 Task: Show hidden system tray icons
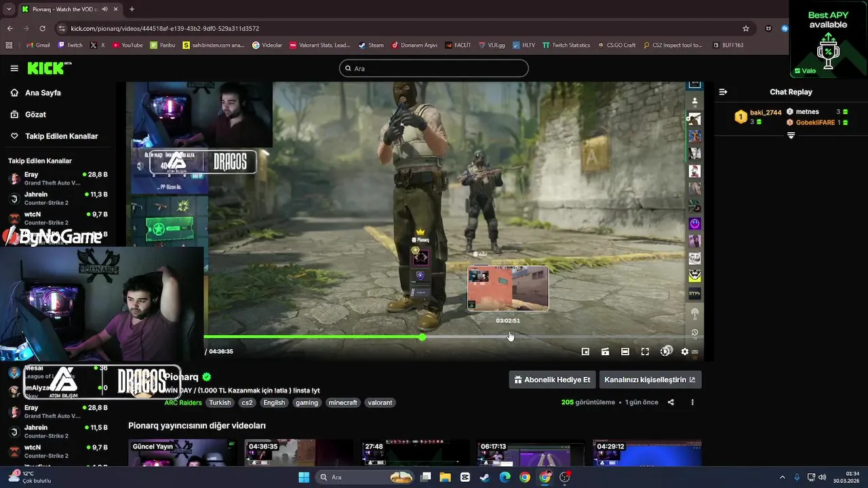(782, 477)
